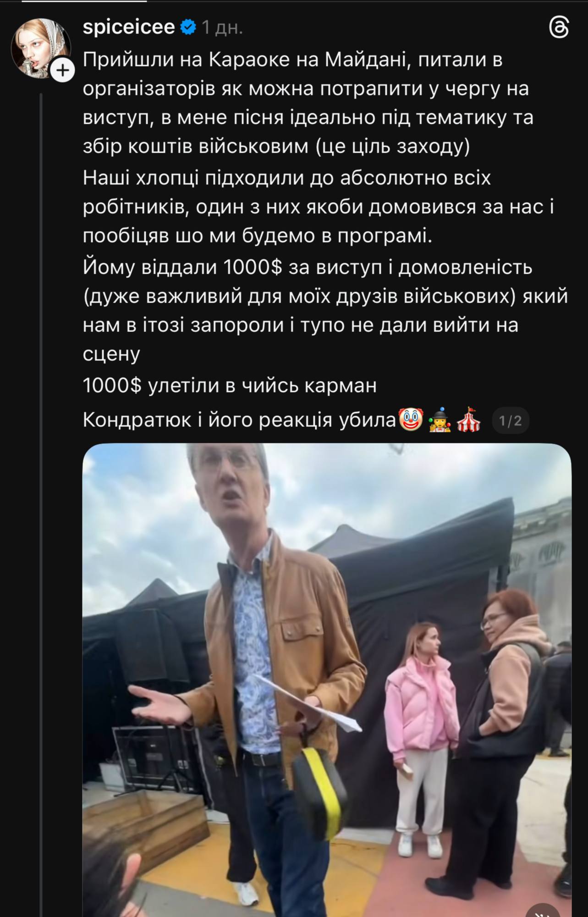The width and height of the screenshot is (588, 917).
Task: Click the paragraph starting 'Йому віддали 1000$'
Action: tap(325, 310)
